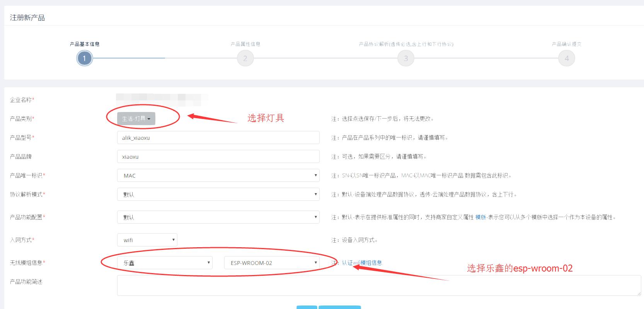Screen dimensions: 644x309
Task: Click the 注册新产品 page heading
Action: coord(27,18)
